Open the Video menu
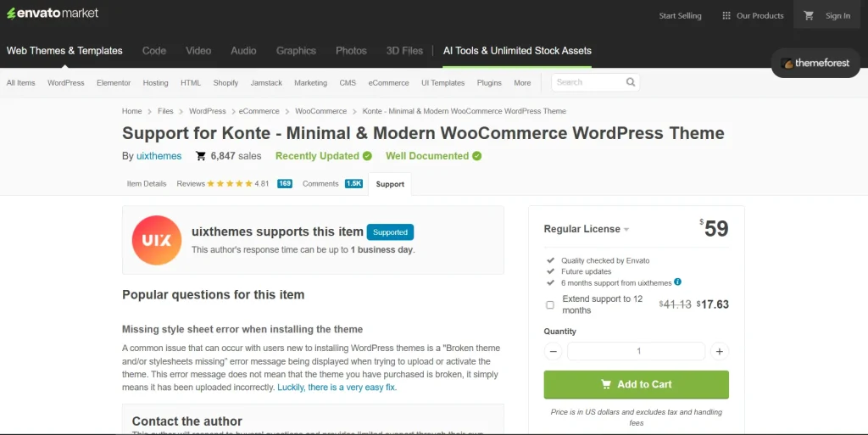 pyautogui.click(x=198, y=51)
